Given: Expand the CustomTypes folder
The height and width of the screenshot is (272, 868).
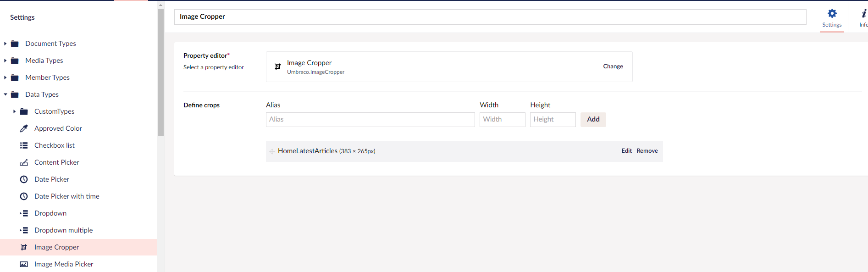Looking at the screenshot, I should [14, 111].
